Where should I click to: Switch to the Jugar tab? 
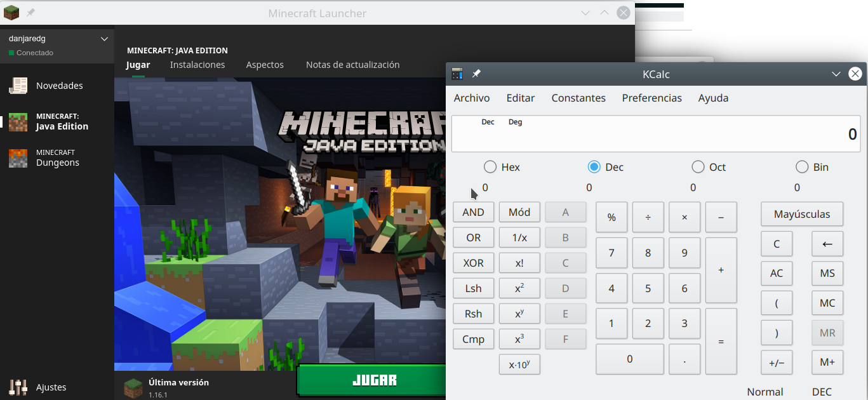click(x=138, y=65)
